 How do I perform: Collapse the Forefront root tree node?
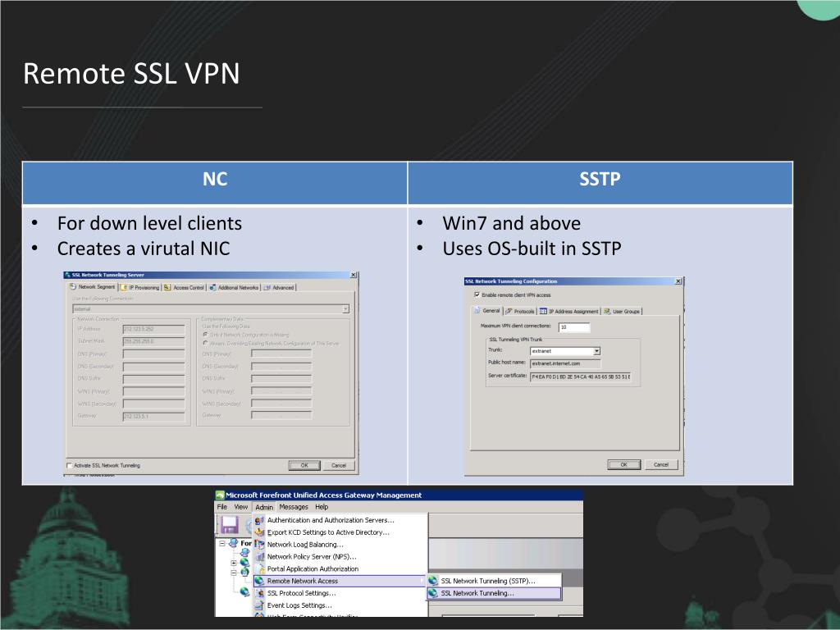click(x=222, y=543)
